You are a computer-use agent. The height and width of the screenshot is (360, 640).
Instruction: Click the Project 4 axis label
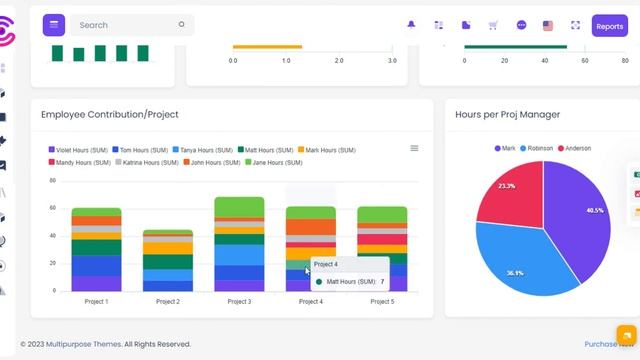(311, 302)
